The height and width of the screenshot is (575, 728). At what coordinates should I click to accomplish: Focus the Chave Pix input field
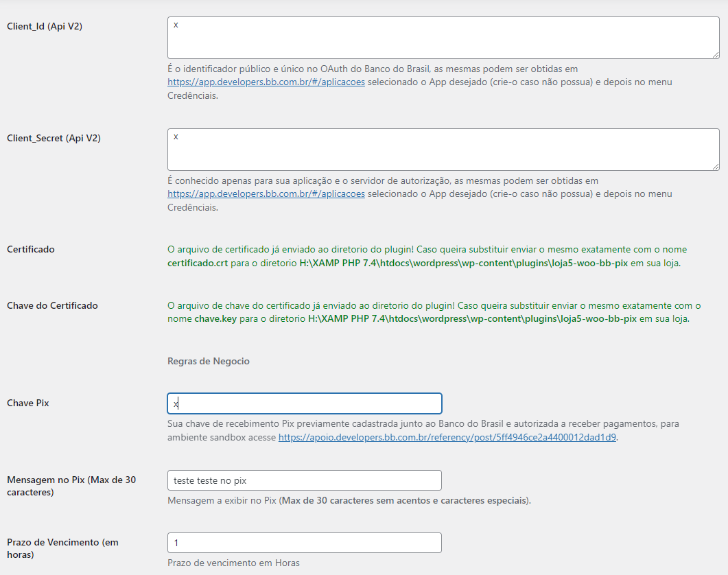pos(305,403)
